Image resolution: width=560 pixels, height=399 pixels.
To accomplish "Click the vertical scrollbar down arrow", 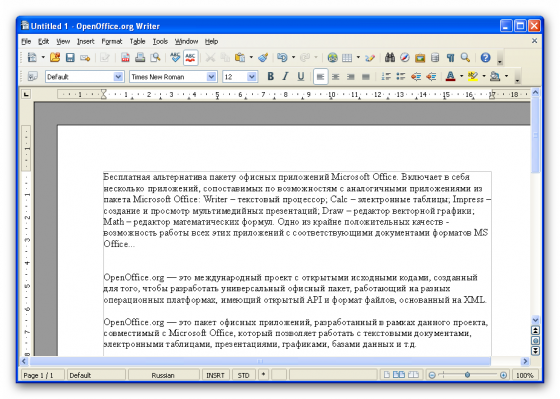I will pos(535,320).
